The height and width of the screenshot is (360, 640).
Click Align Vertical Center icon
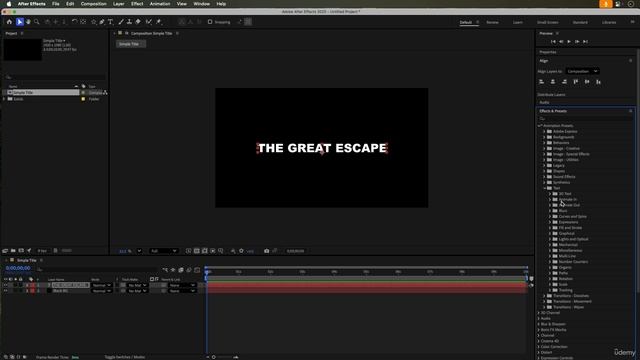click(x=587, y=82)
